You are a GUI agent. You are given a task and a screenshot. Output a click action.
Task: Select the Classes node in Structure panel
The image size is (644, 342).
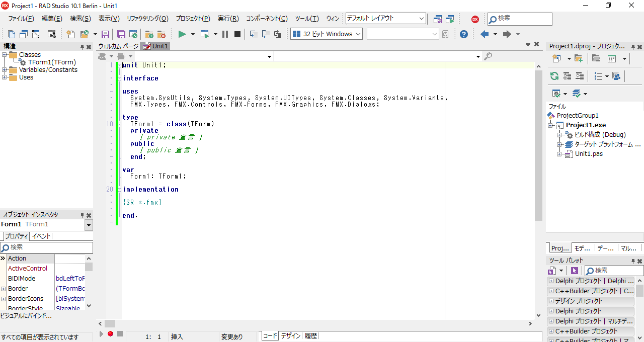31,54
